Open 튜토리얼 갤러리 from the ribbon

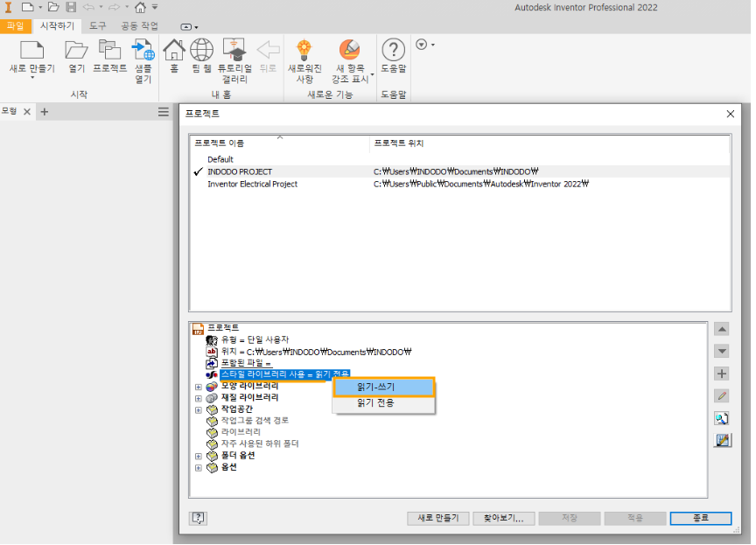coord(234,61)
